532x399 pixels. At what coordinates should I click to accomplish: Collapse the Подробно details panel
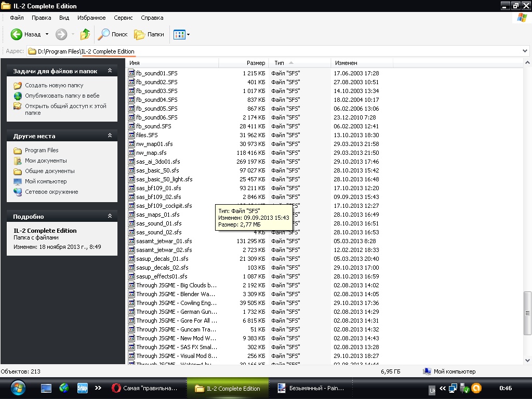[110, 216]
